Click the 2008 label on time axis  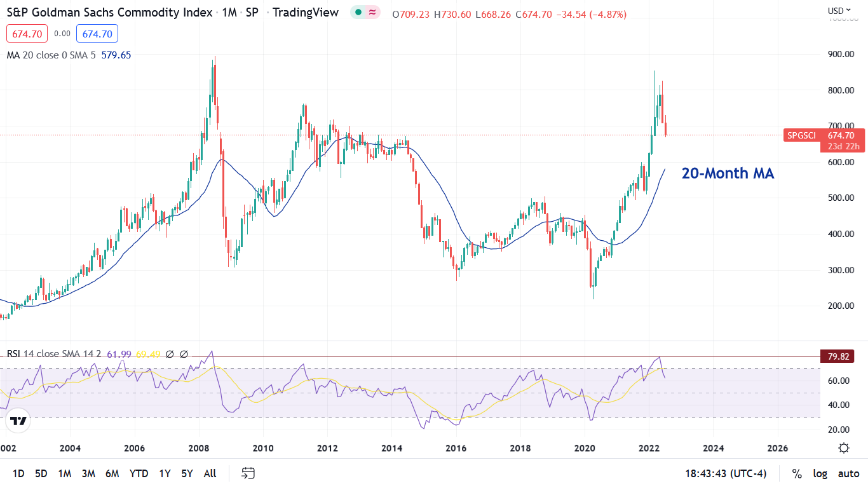[199, 448]
